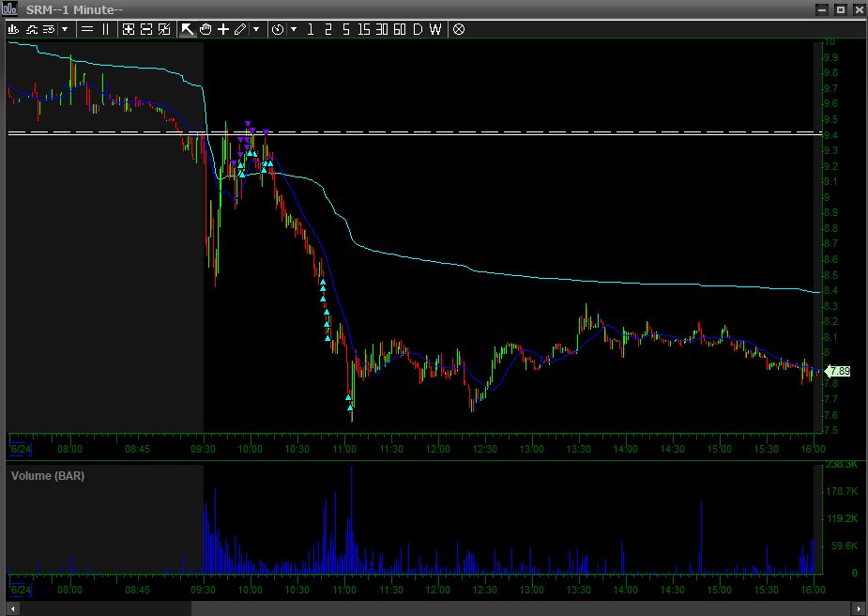The height and width of the screenshot is (616, 868).
Task: Click the dashed white horizontal line near 9.4
Action: pos(414,131)
